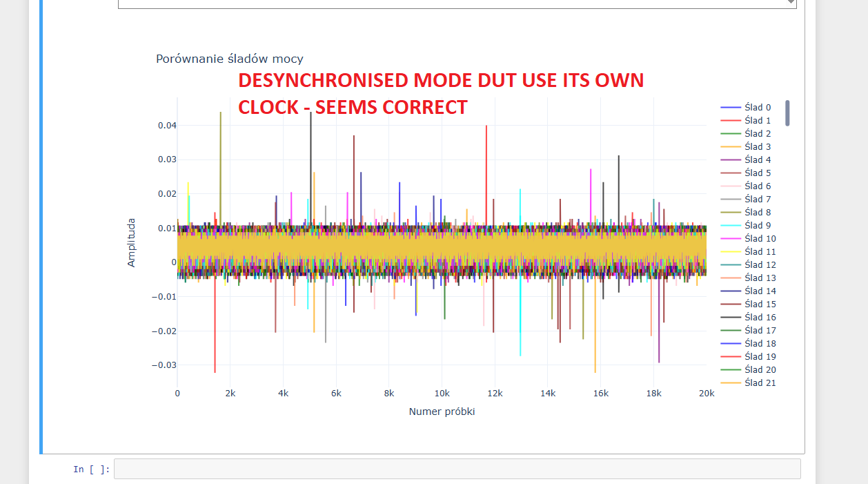The image size is (868, 484).
Task: Click the Ślad 20 legend item
Action: point(760,370)
